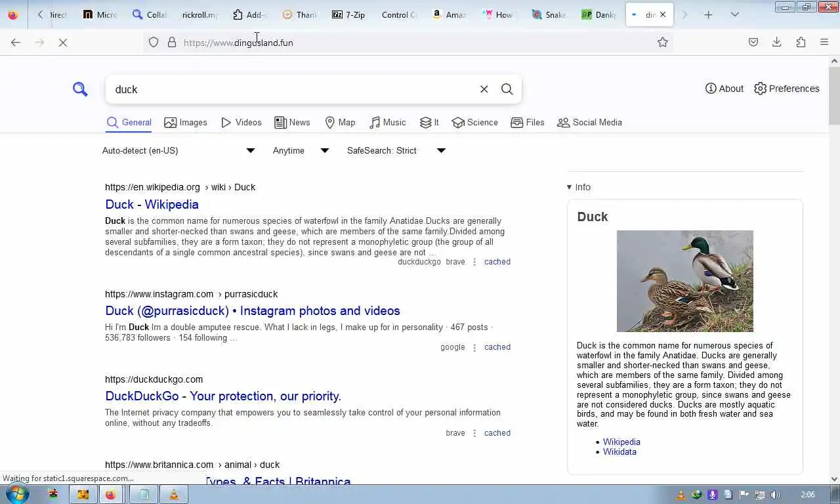Image resolution: width=840 pixels, height=504 pixels.
Task: Bookmark this page with star icon
Action: pyautogui.click(x=663, y=43)
